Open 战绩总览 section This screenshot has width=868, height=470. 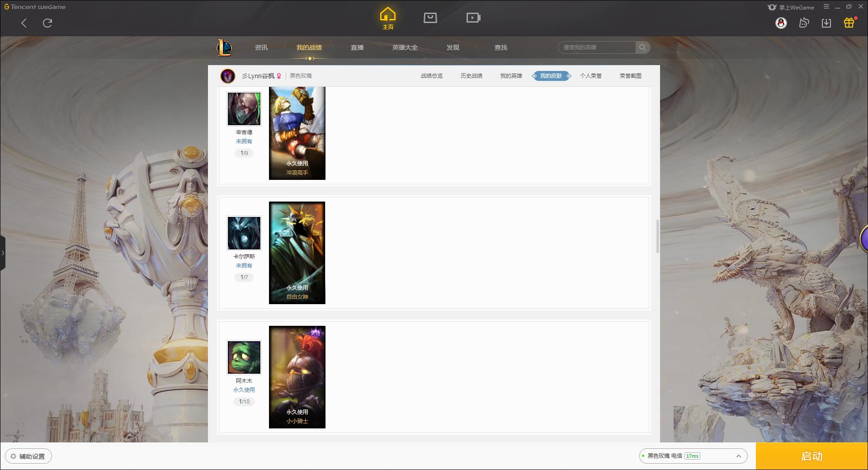[x=432, y=76]
